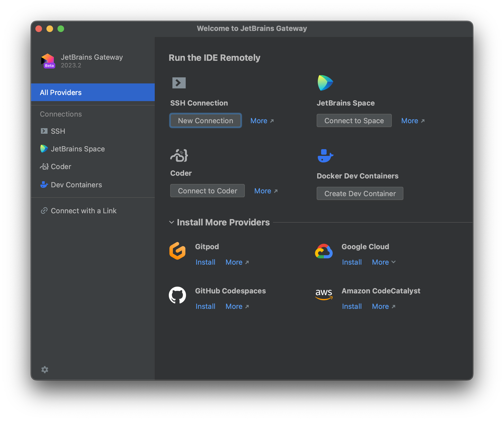
Task: Click the Run the IDE Remotely heading
Action: 214,58
